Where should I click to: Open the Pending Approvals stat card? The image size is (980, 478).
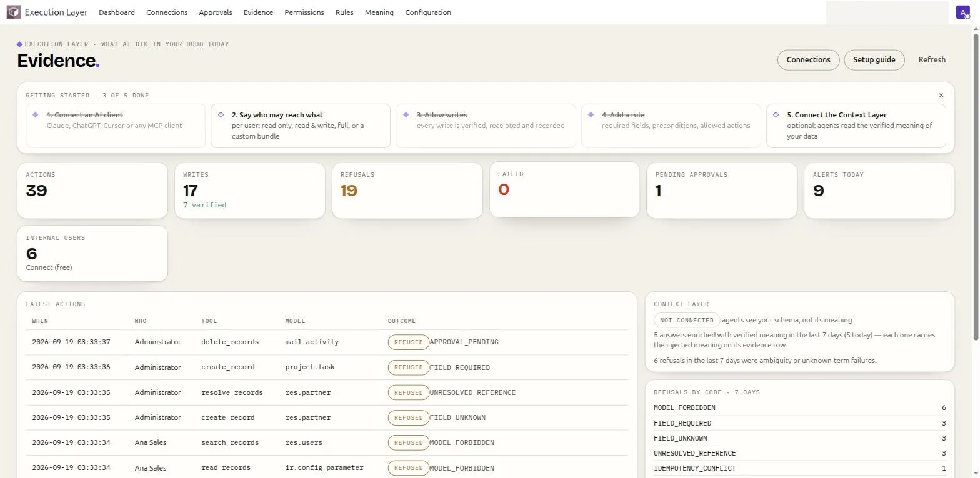tap(722, 191)
